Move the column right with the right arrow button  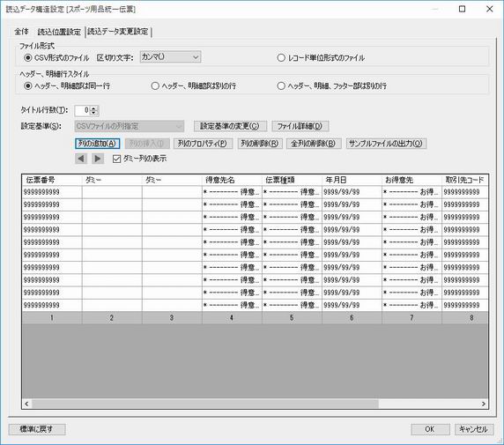(98, 159)
